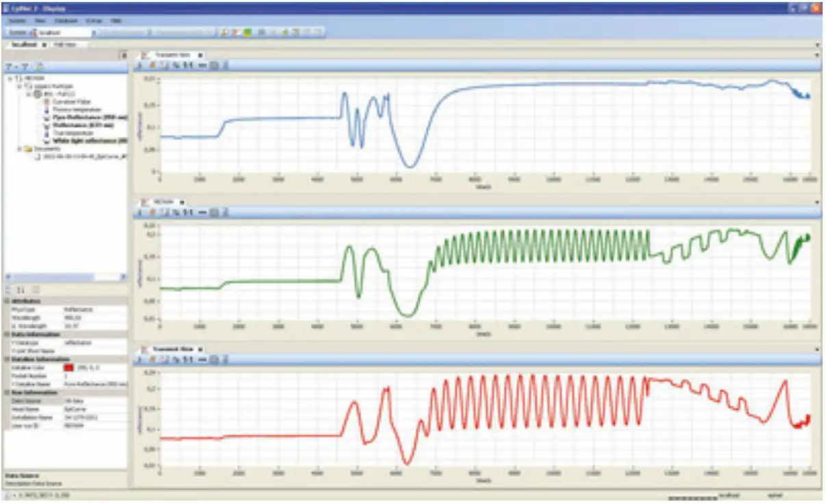Open the View menu
The height and width of the screenshot is (504, 826).
[x=40, y=21]
